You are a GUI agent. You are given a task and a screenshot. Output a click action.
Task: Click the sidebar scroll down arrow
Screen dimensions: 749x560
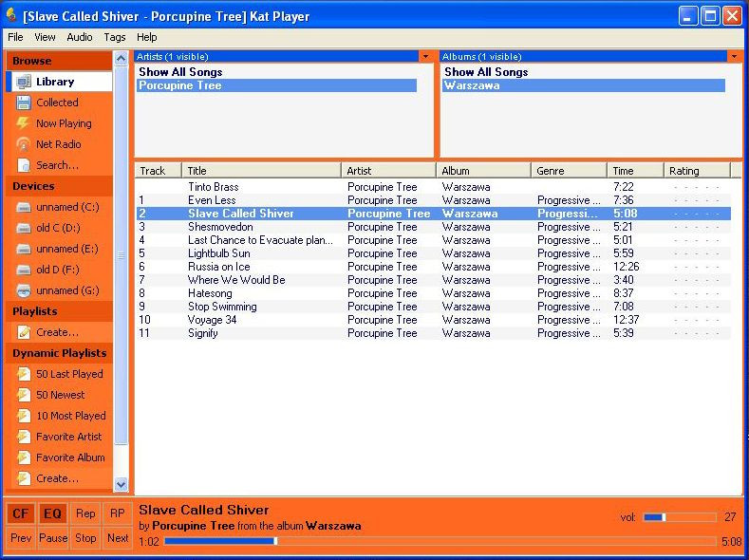[122, 485]
